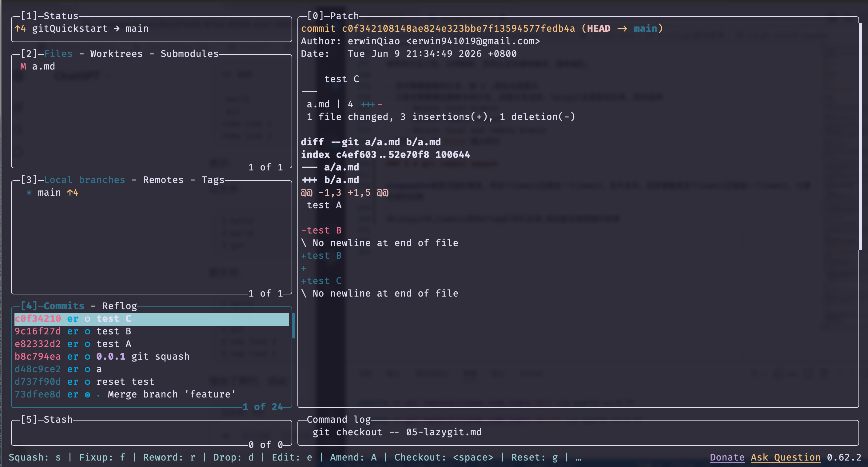Select commit d737f90d reset test
The height and width of the screenshot is (467, 868).
pos(152,382)
